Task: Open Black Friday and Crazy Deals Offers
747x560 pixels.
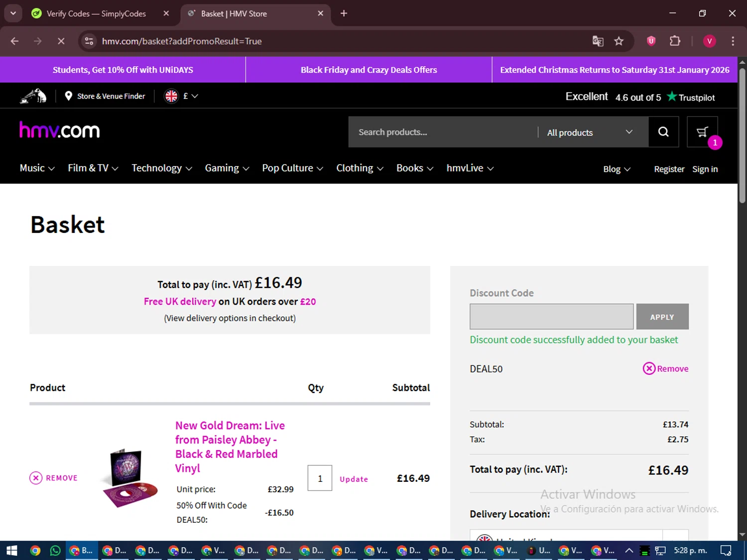Action: [369, 70]
